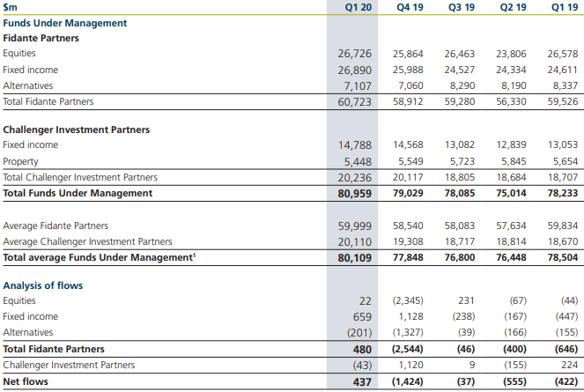Click Fixed income flow value 659

point(362,317)
